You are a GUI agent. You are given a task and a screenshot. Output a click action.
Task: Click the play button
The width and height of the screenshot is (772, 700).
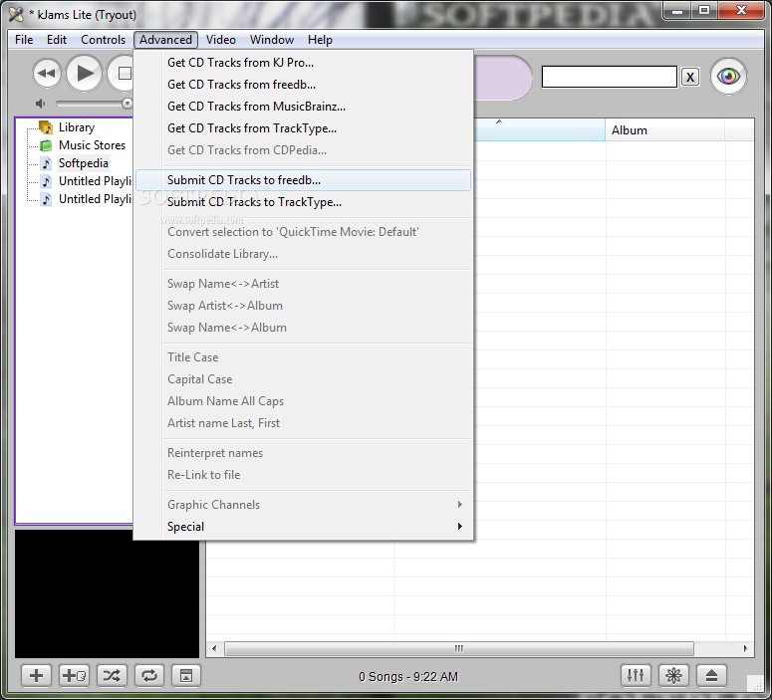coord(85,74)
